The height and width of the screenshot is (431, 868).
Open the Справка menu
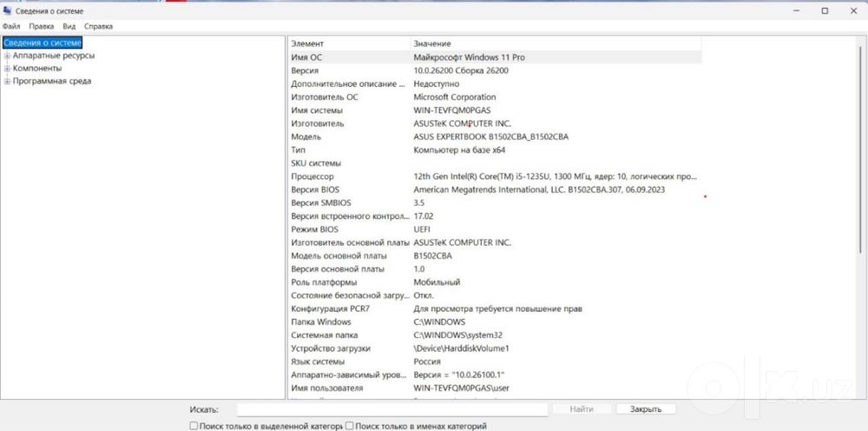tap(99, 26)
